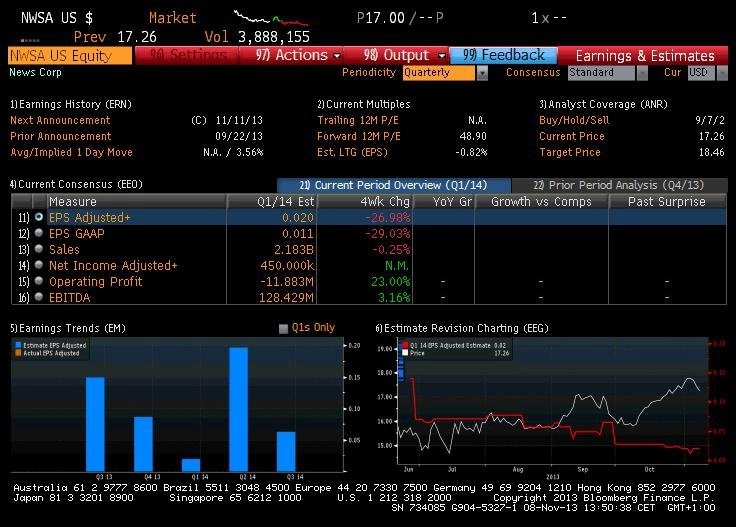Click the Measure column header

pos(136,201)
